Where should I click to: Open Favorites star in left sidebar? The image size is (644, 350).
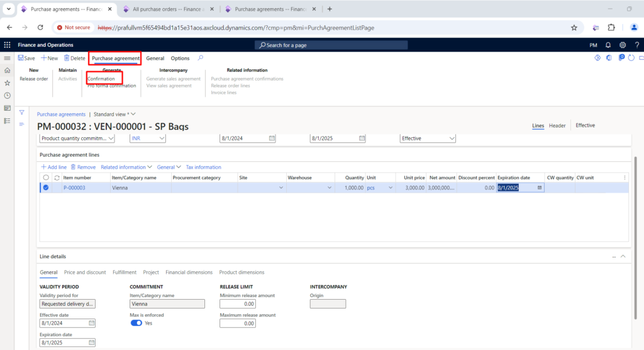point(7,83)
